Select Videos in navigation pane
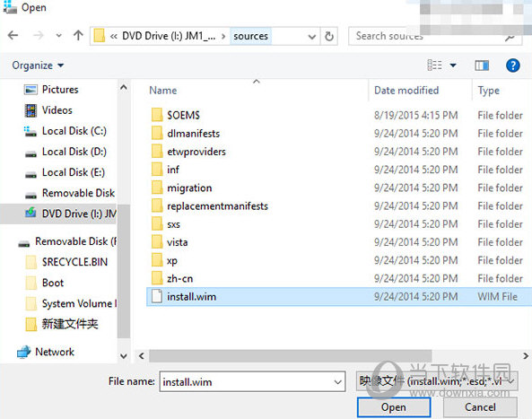This screenshot has width=532, height=419. (57, 110)
